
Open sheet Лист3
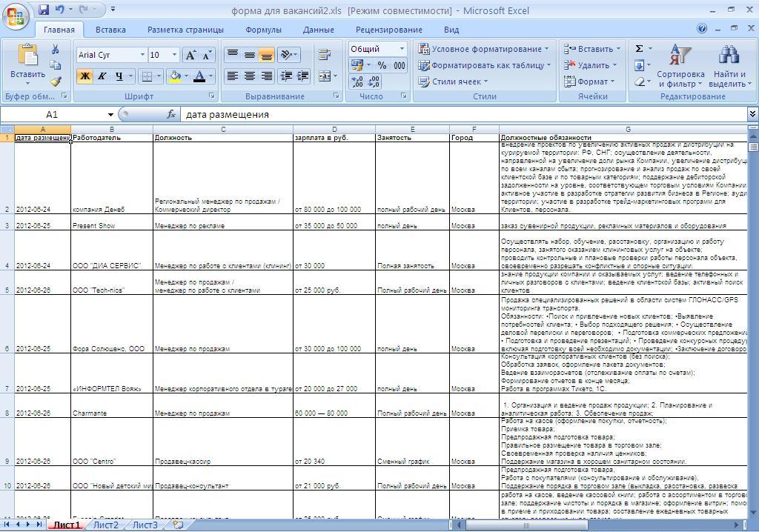point(145,525)
